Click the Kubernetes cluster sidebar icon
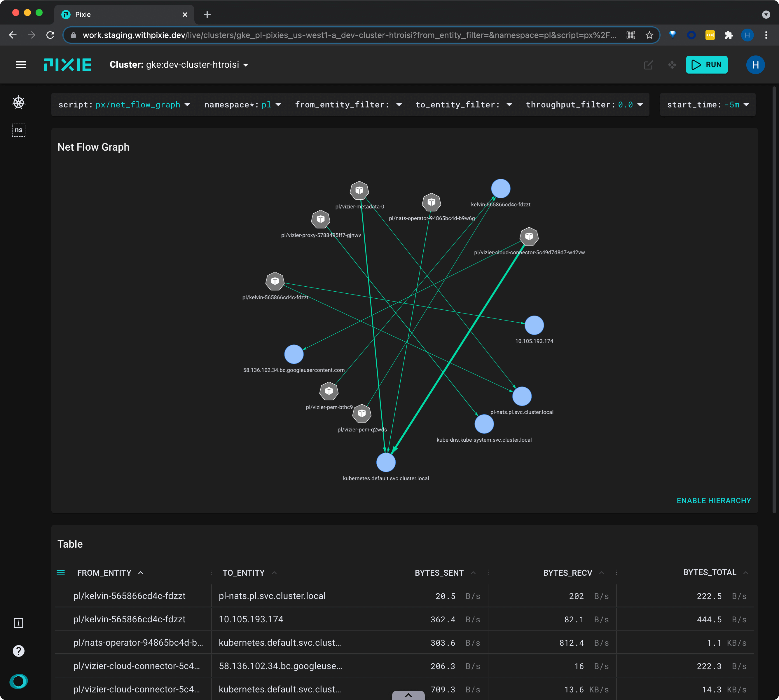Image resolution: width=779 pixels, height=700 pixels. (18, 103)
